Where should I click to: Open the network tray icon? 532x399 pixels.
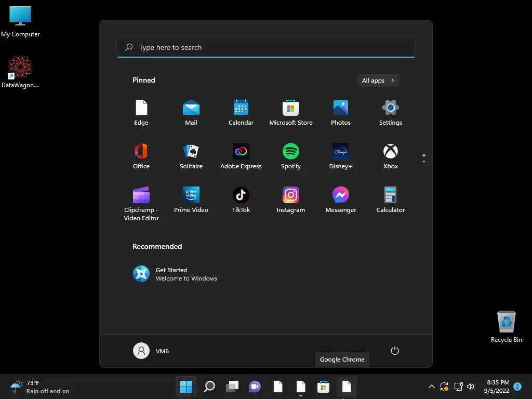[x=458, y=387]
